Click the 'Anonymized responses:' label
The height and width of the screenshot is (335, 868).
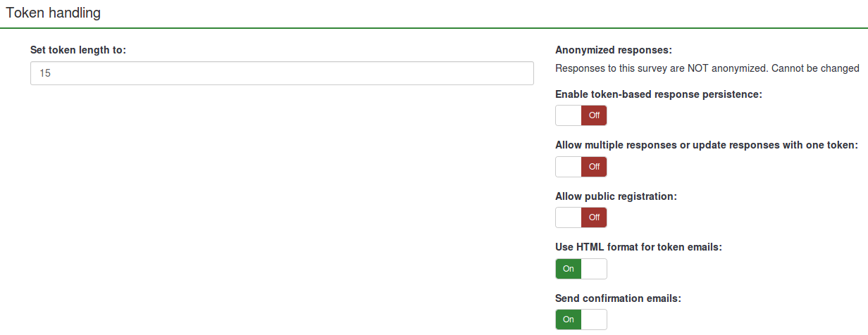614,50
